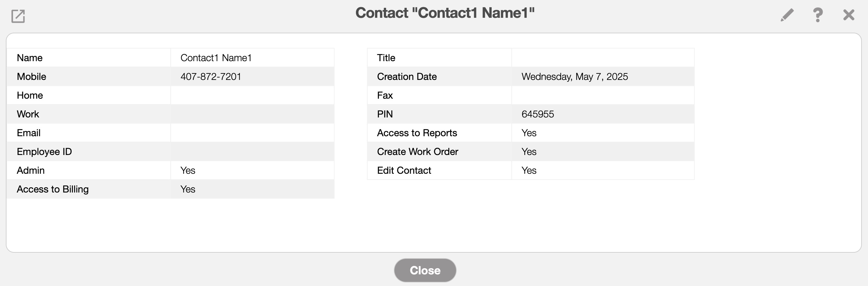This screenshot has height=286, width=868.
Task: Open help question mark icon
Action: (818, 15)
